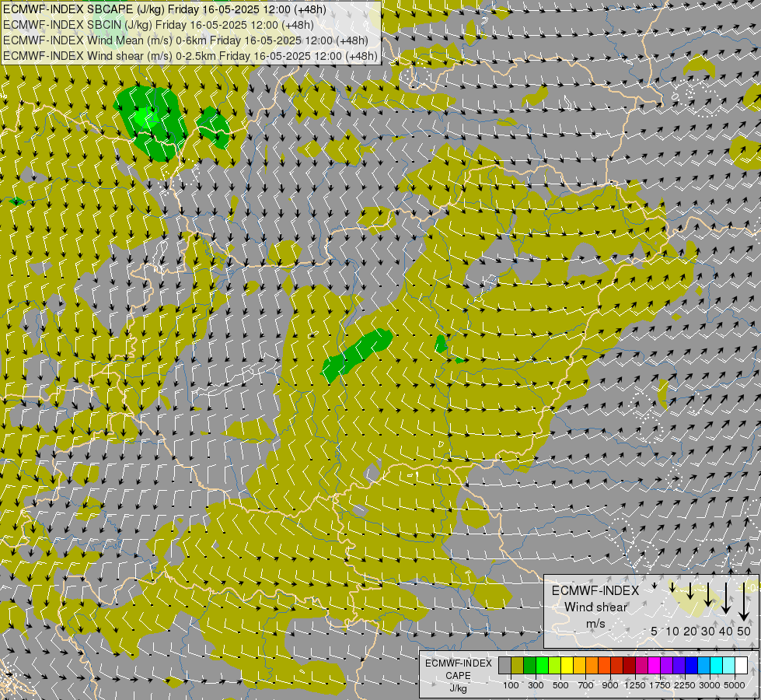Click the 40 m/s wind shear legend arrow
This screenshot has height=700, width=761.
726,598
